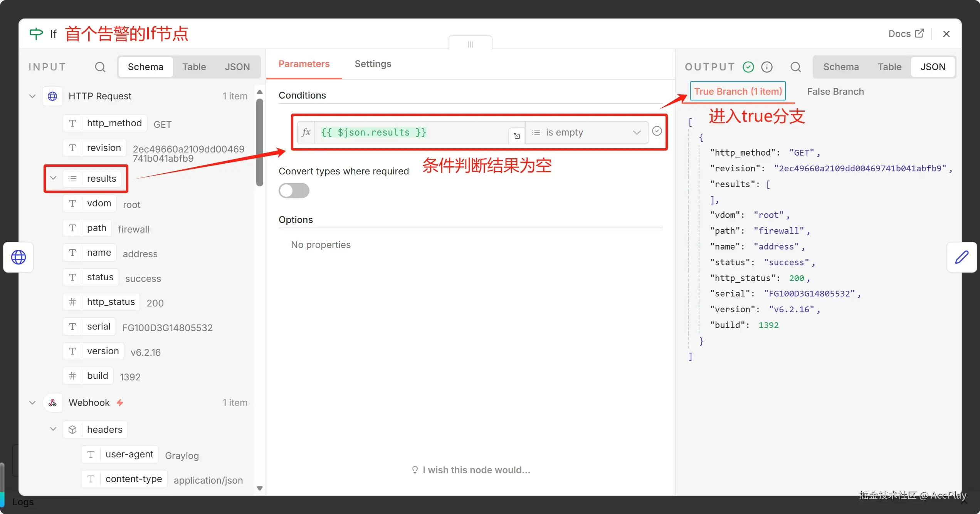The height and width of the screenshot is (514, 980).
Task: Open the Docs link
Action: (905, 33)
